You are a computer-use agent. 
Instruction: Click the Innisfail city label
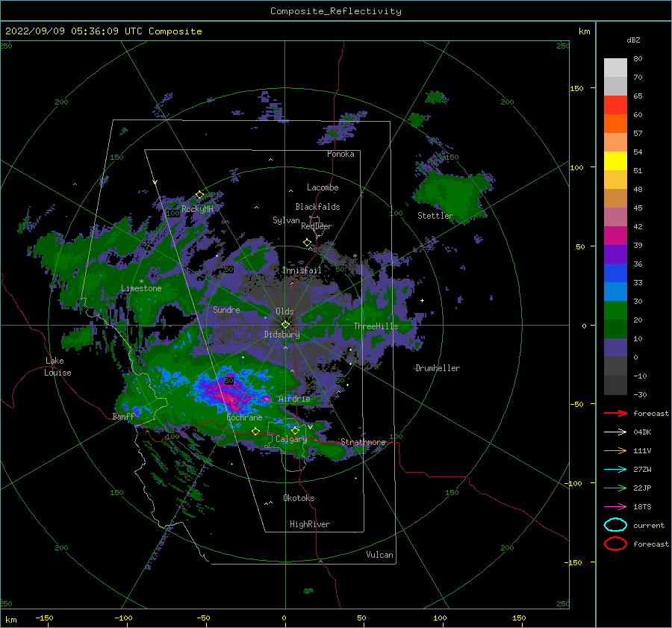pyautogui.click(x=302, y=270)
